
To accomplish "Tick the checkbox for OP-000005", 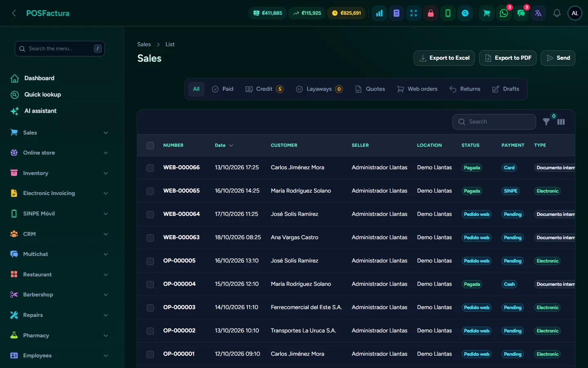I will tap(150, 261).
